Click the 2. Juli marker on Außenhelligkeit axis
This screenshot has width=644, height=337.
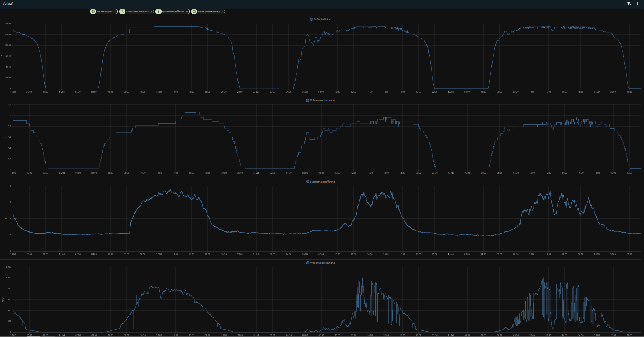click(61, 92)
